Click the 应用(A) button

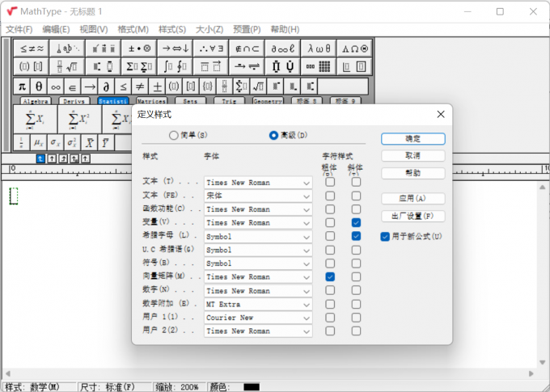(413, 199)
